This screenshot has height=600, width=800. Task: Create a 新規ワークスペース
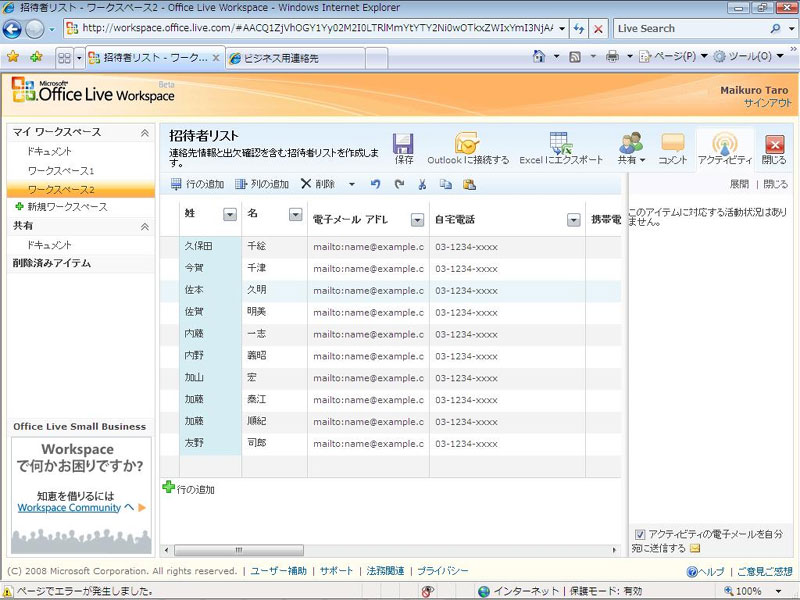[61, 207]
